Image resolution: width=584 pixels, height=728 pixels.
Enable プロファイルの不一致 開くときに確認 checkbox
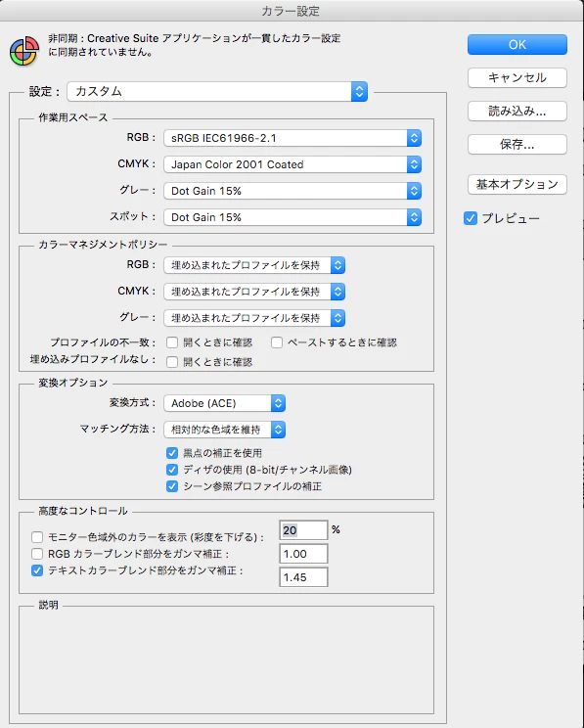pyautogui.click(x=172, y=342)
